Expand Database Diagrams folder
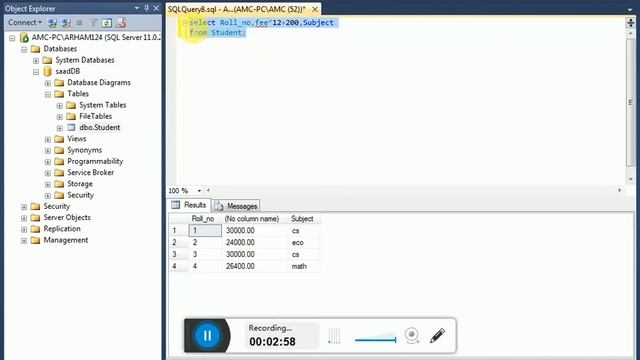640x360 pixels. tap(48, 83)
